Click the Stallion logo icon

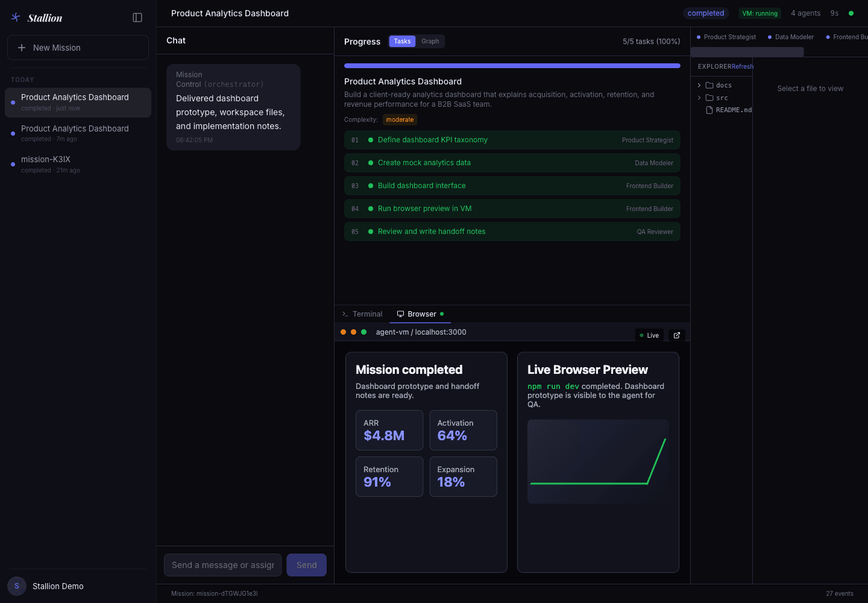click(16, 17)
